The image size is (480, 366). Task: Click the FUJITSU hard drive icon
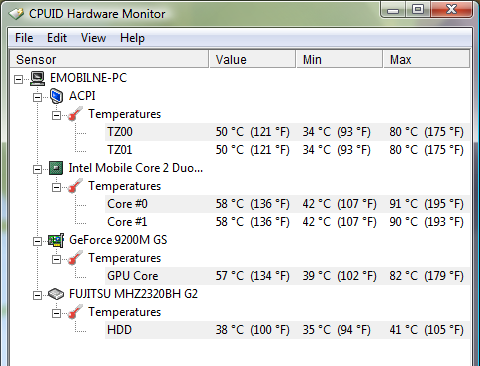56,294
